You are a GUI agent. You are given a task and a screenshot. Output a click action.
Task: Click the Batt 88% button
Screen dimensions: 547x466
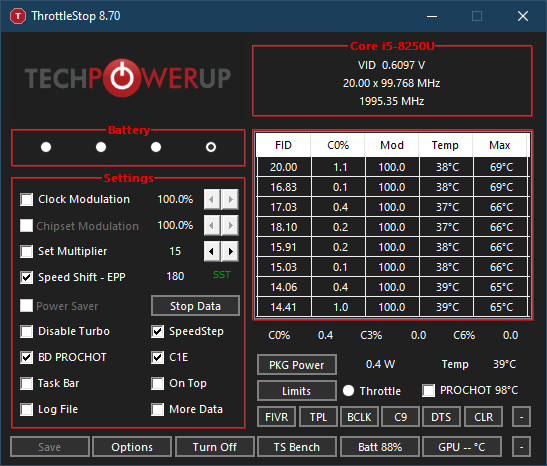(380, 447)
